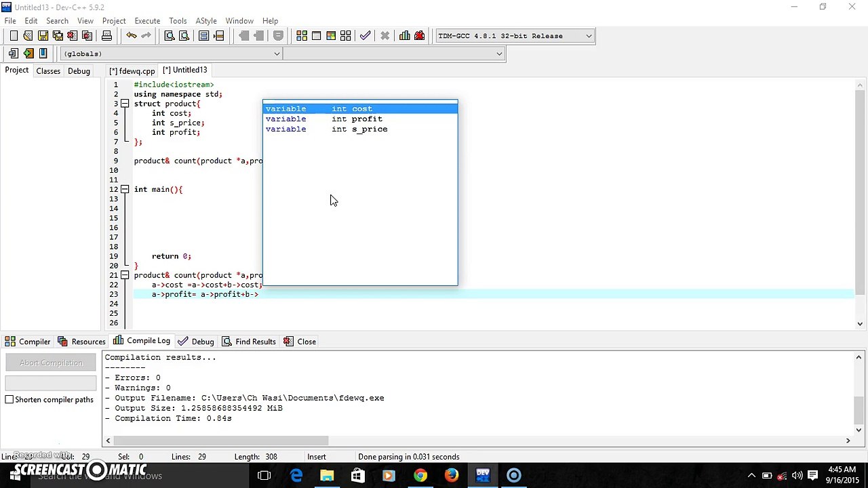Click the Save All toolbar icon

pos(58,36)
